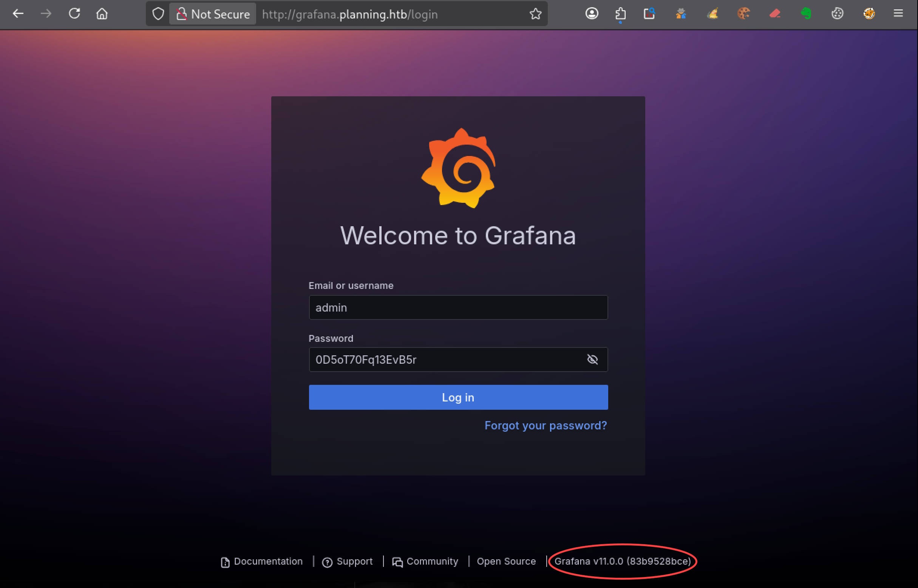This screenshot has width=918, height=588.
Task: Click the browser forward arrow
Action: pyautogui.click(x=46, y=14)
